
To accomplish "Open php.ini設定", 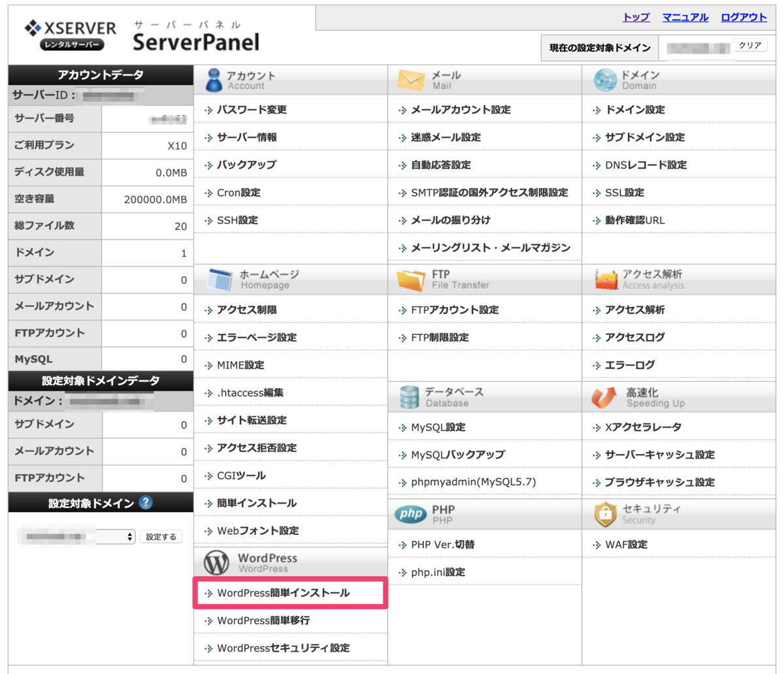I will (438, 572).
